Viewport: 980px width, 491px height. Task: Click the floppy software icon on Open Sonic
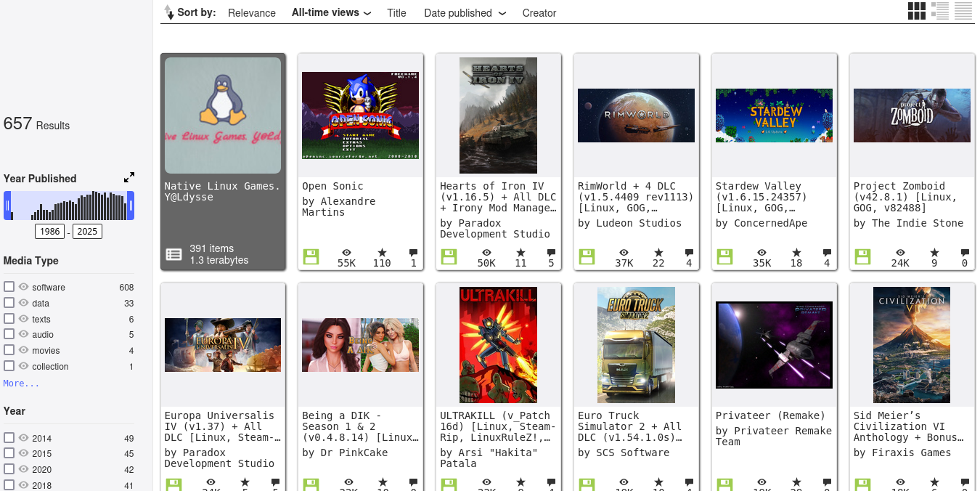pos(311,256)
